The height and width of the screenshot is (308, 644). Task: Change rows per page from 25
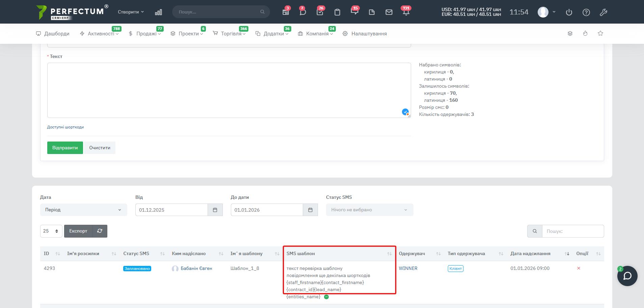51,231
